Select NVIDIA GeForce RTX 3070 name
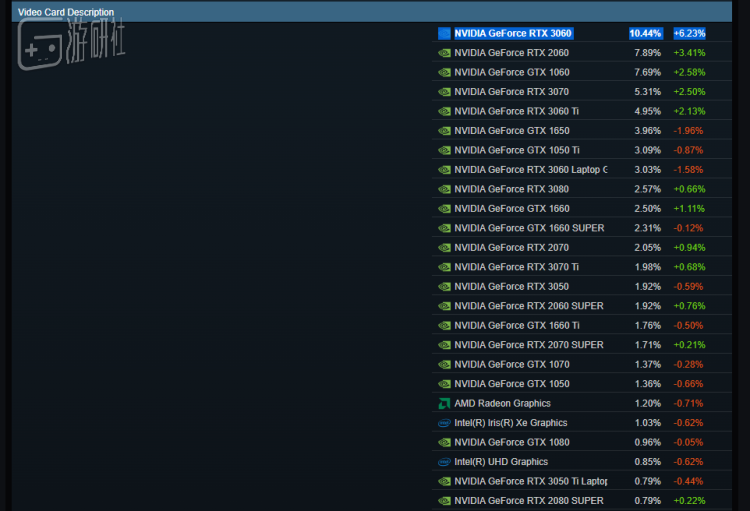750x511 pixels. (511, 92)
